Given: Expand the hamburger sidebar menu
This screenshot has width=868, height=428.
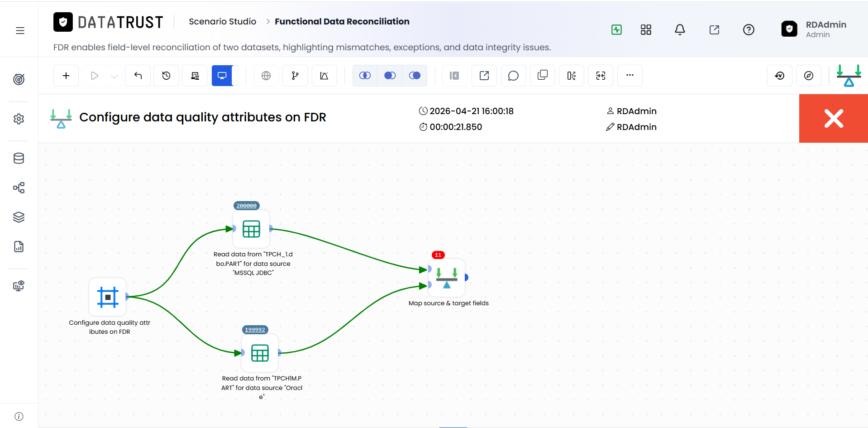Looking at the screenshot, I should click(x=20, y=30).
